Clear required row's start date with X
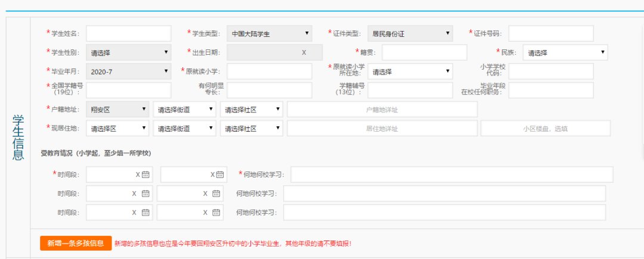This screenshot has width=644, height=259. coord(137,174)
